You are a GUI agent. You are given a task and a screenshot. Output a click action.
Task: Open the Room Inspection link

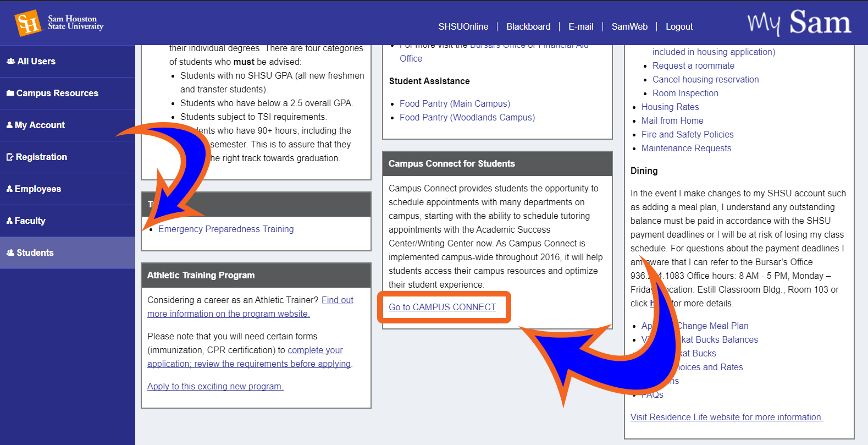685,93
